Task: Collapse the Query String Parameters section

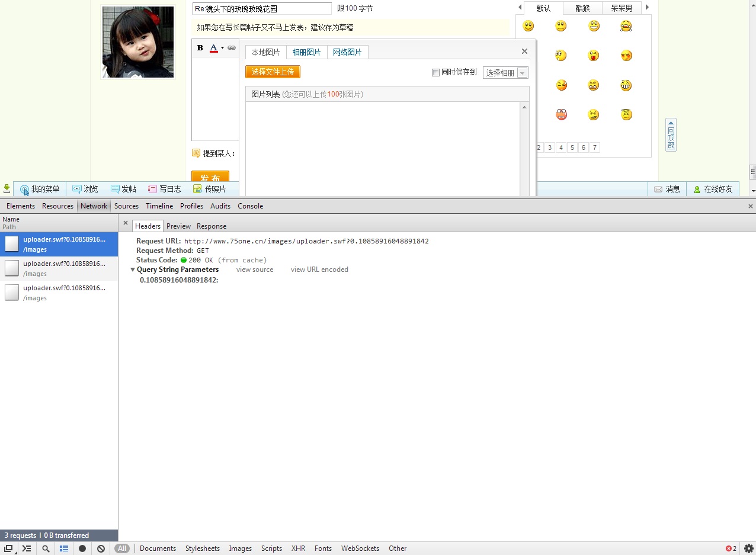Action: [x=133, y=270]
